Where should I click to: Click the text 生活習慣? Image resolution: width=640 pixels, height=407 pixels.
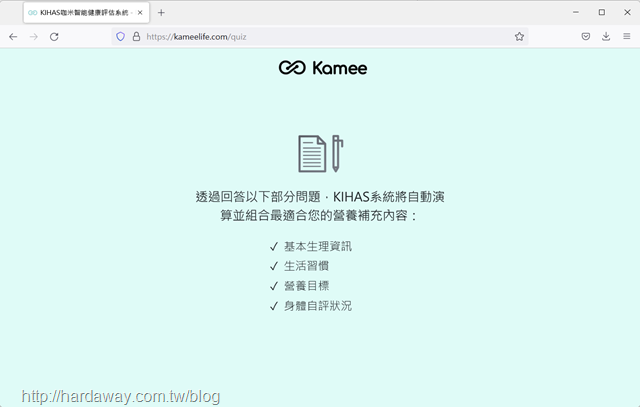(x=307, y=266)
